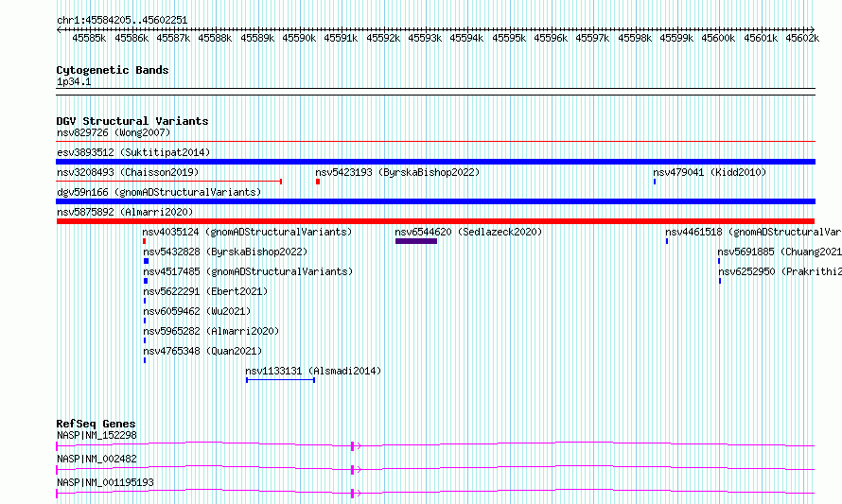Click the nsv4517485 blue marker
This screenshot has width=842, height=504.
[x=146, y=281]
